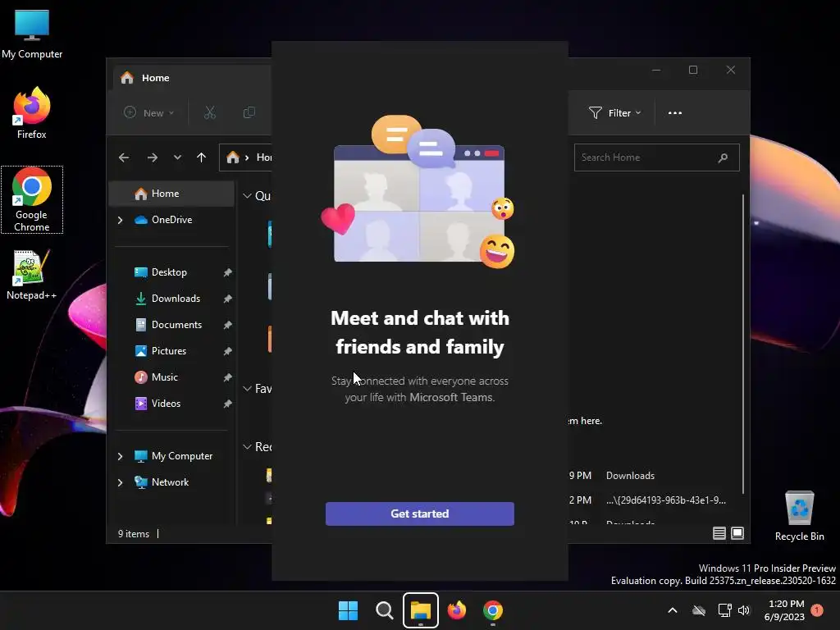
Task: Switch to details view in File Explorer
Action: [719, 533]
